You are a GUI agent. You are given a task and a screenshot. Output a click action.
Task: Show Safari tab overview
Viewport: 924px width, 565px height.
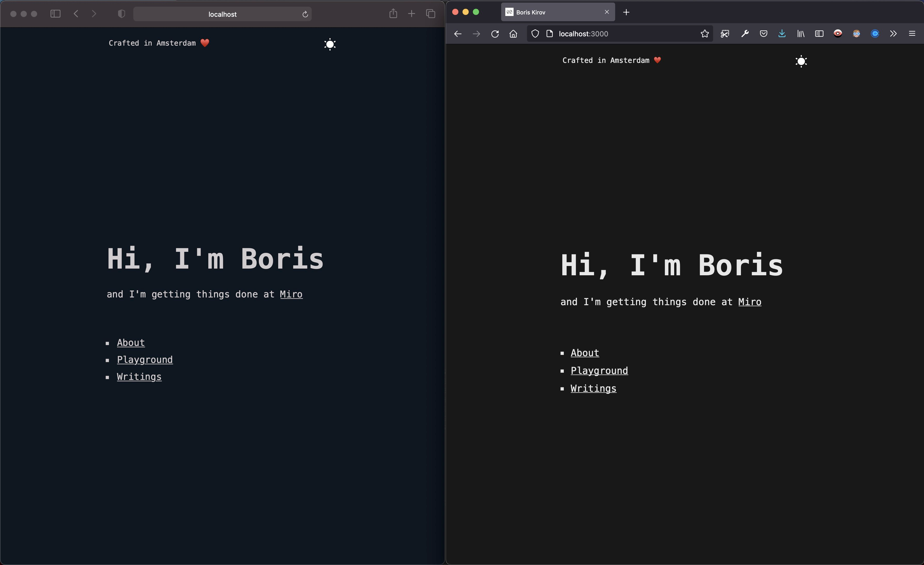point(431,14)
